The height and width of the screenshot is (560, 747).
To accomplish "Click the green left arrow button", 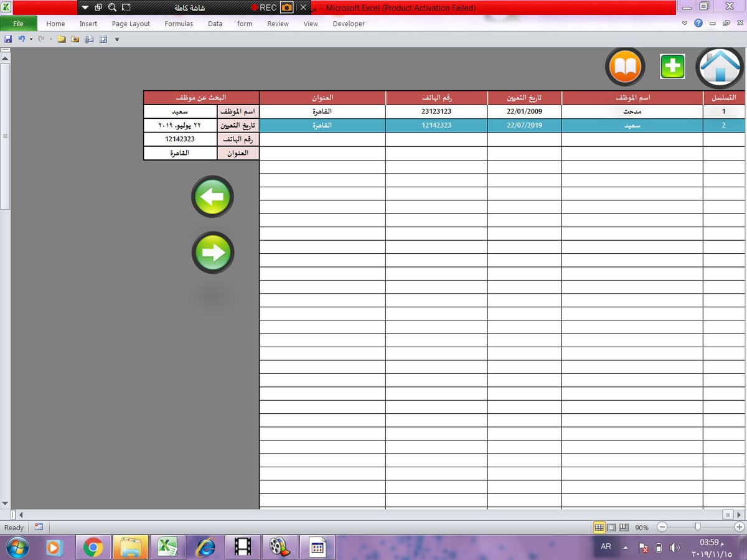I will [213, 197].
